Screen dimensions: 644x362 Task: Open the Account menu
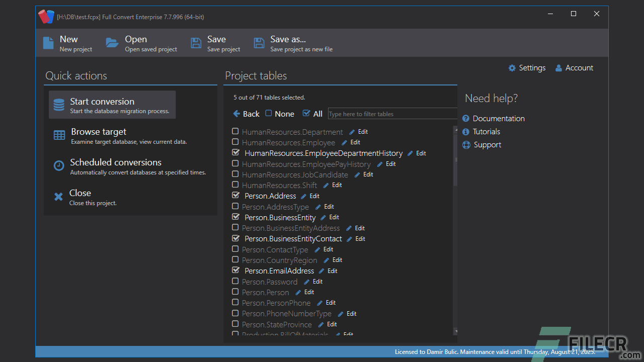(x=574, y=67)
